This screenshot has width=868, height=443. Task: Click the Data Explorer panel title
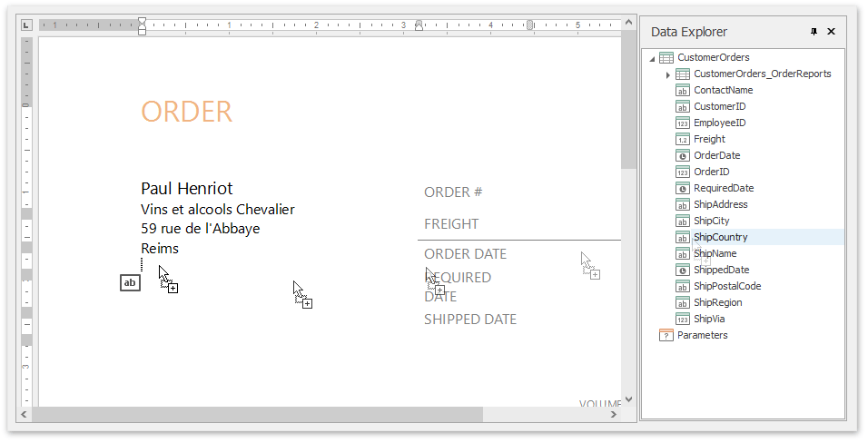pyautogui.click(x=688, y=32)
